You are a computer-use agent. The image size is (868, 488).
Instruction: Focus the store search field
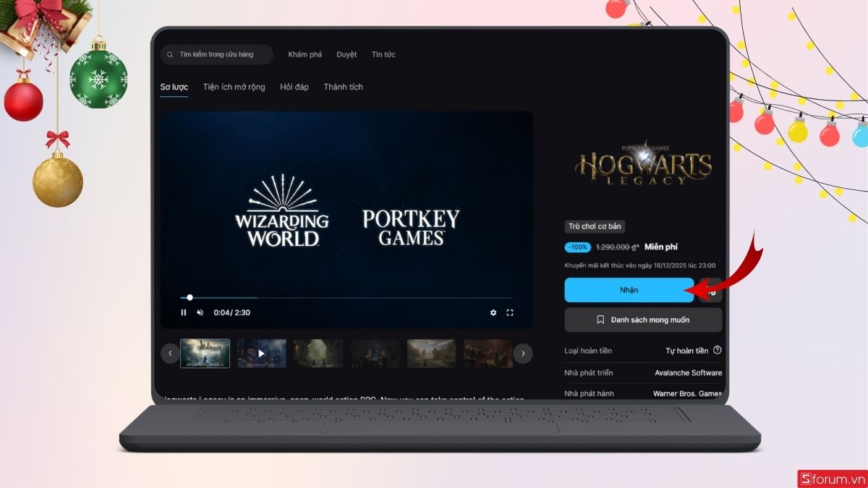tap(217, 55)
